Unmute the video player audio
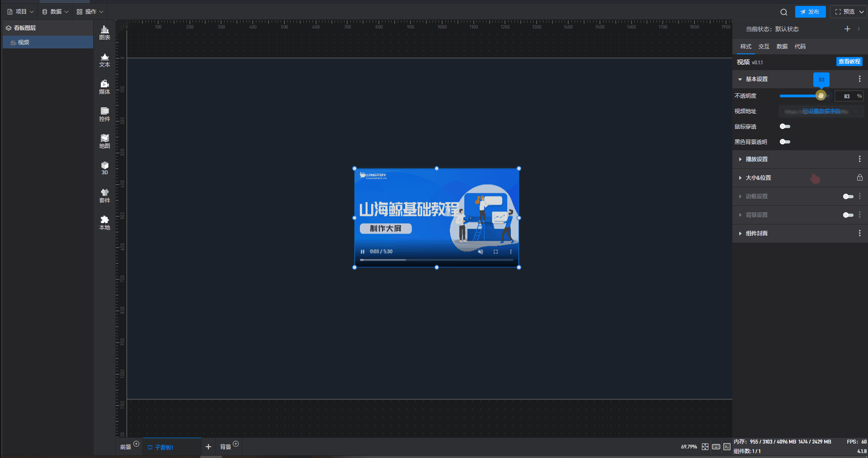The image size is (868, 458). tap(481, 252)
